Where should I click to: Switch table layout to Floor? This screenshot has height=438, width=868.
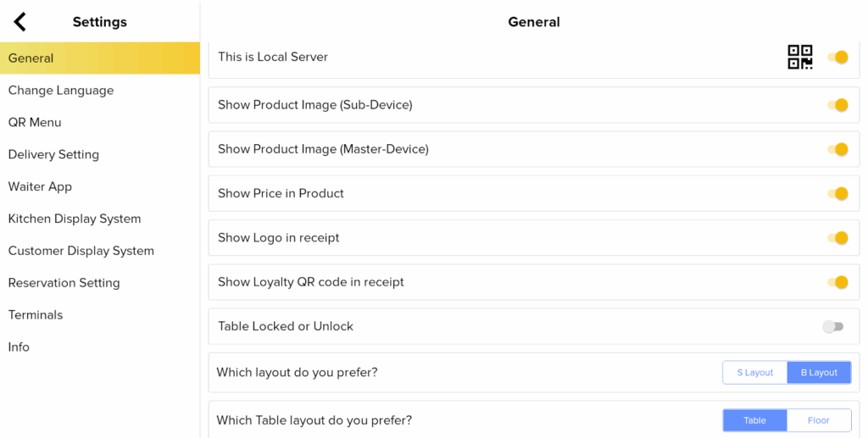(819, 420)
